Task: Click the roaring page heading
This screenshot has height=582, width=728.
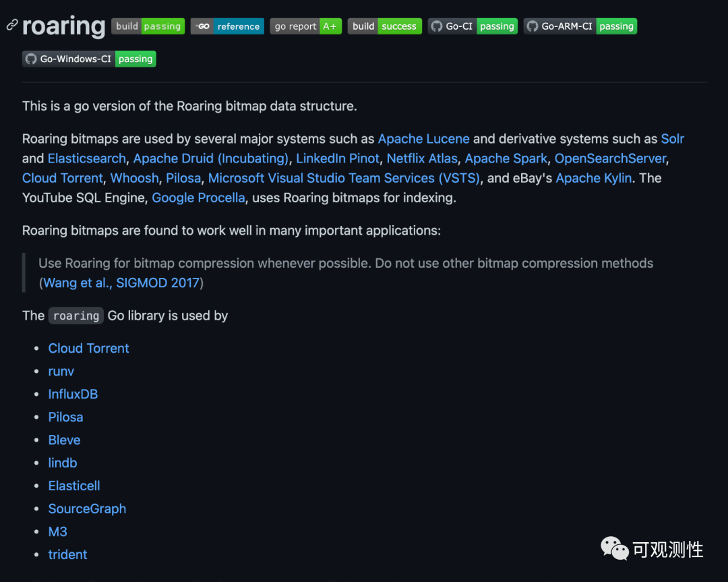Action: coord(63,26)
